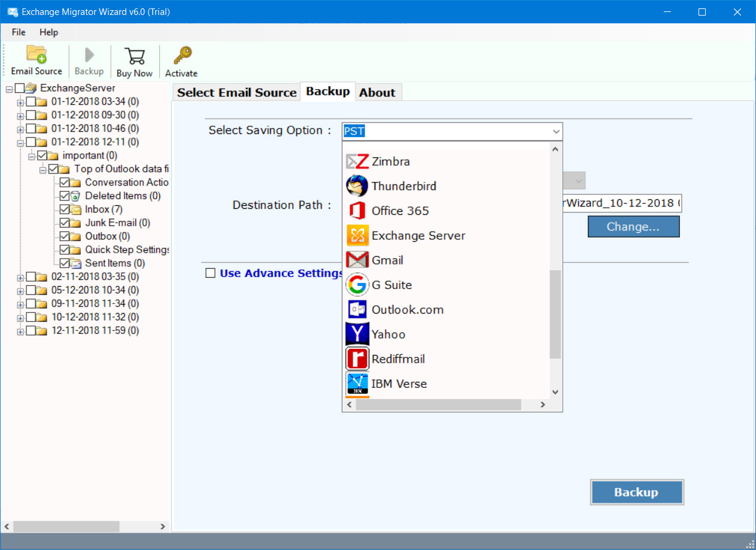Click the Activate key icon
This screenshot has height=550, width=756.
(181, 56)
